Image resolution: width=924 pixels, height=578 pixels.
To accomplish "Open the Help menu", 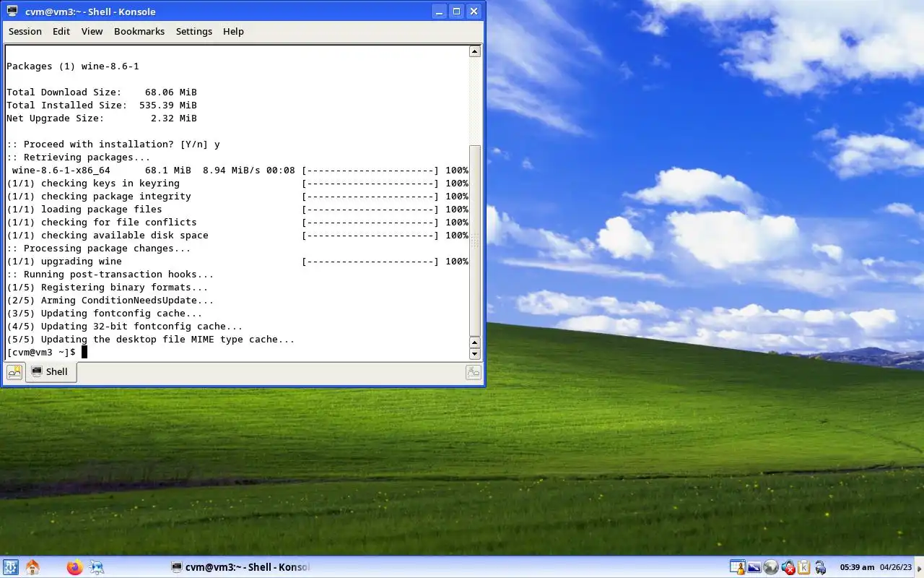I will coord(233,31).
